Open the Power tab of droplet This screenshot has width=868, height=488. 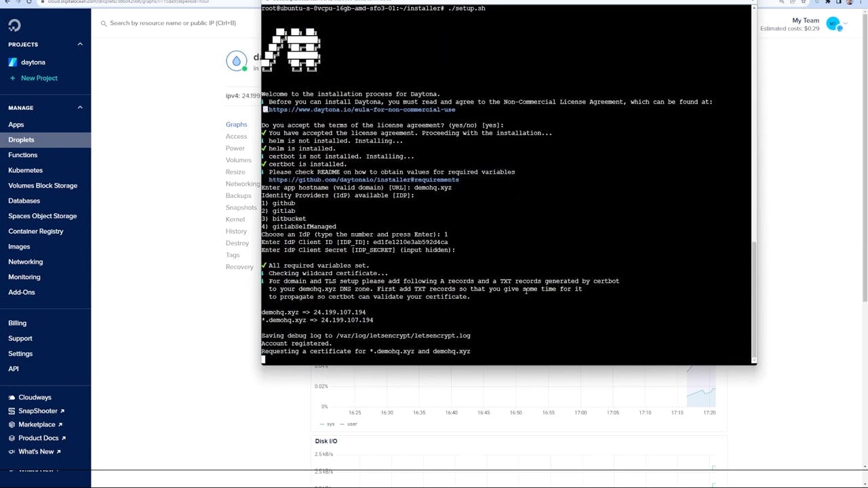tap(235, 148)
